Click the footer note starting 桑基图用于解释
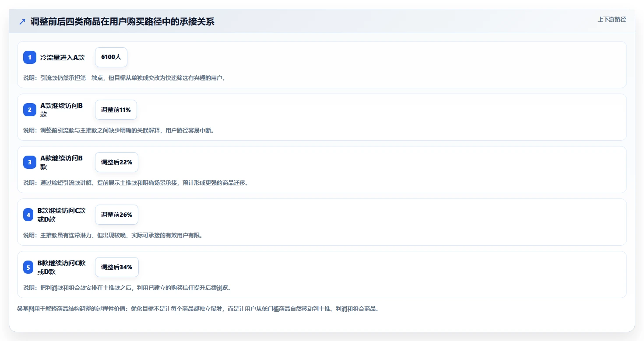Screen dimensions: 644x341 pos(198,309)
